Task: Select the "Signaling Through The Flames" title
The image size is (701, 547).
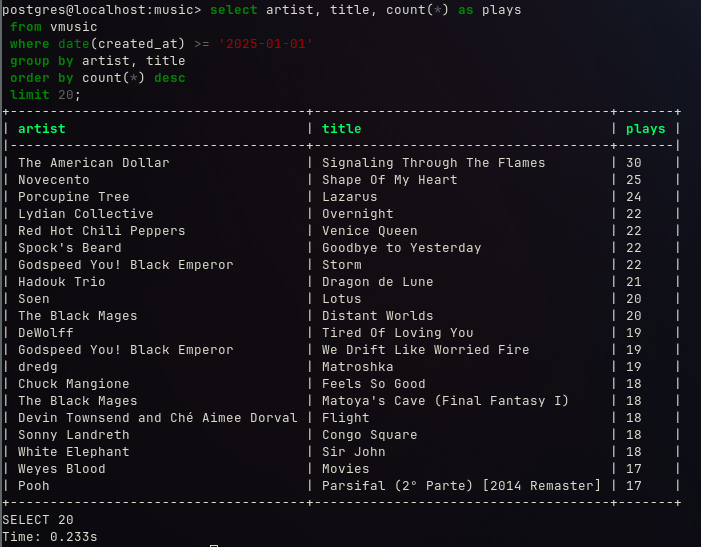Action: [433, 163]
